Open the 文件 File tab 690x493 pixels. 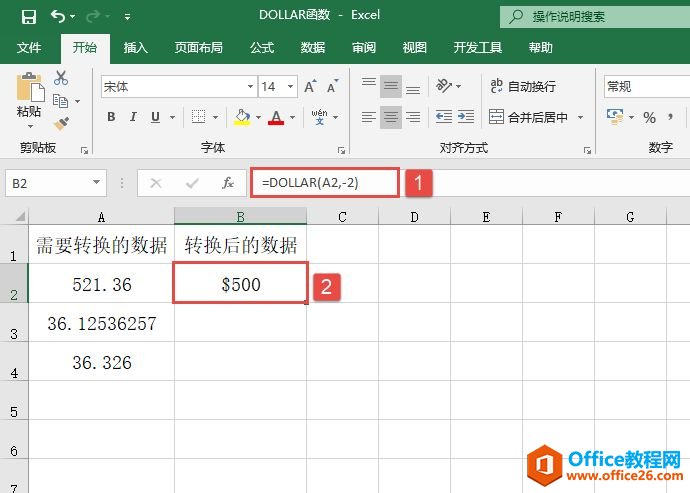29,48
